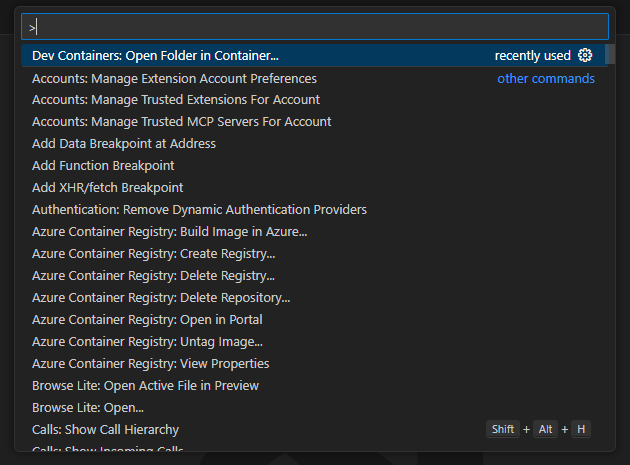
Task: Run Azure Container Registry: Delete Registry
Action: (x=313, y=276)
